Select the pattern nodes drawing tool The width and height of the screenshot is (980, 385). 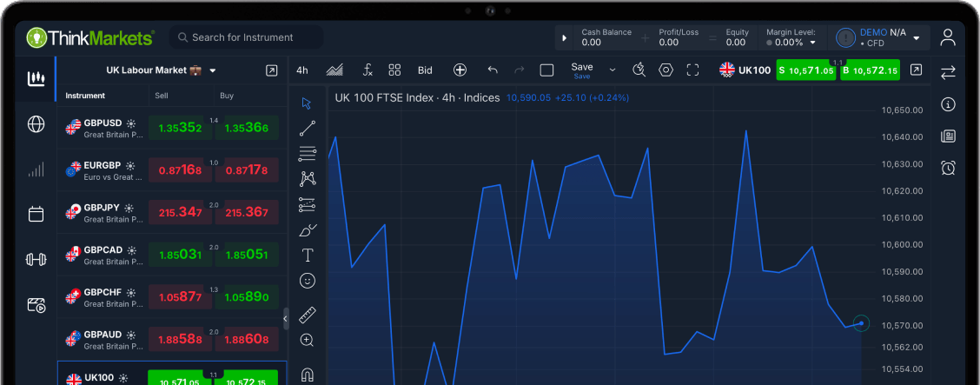tap(307, 179)
